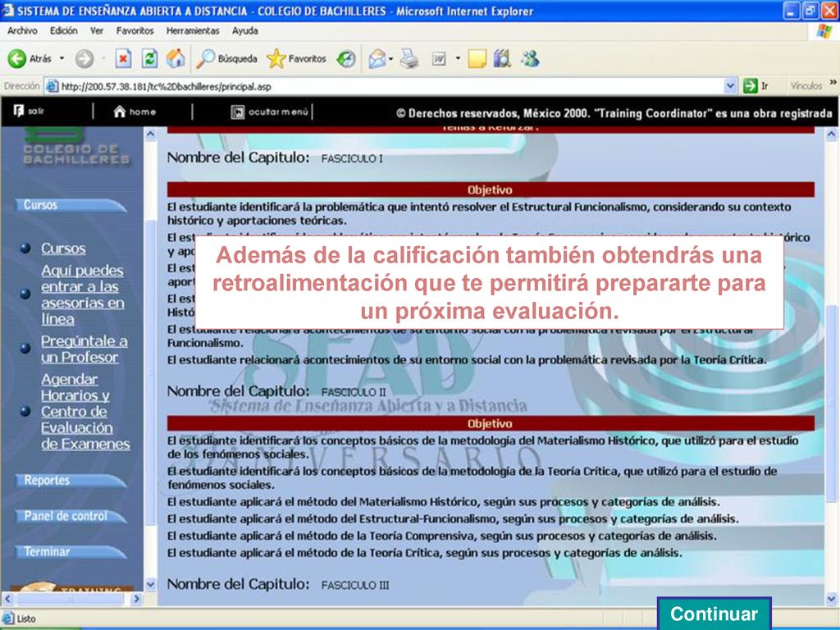The width and height of the screenshot is (840, 630).
Task: Edit page with Word document icon
Action: tap(439, 59)
